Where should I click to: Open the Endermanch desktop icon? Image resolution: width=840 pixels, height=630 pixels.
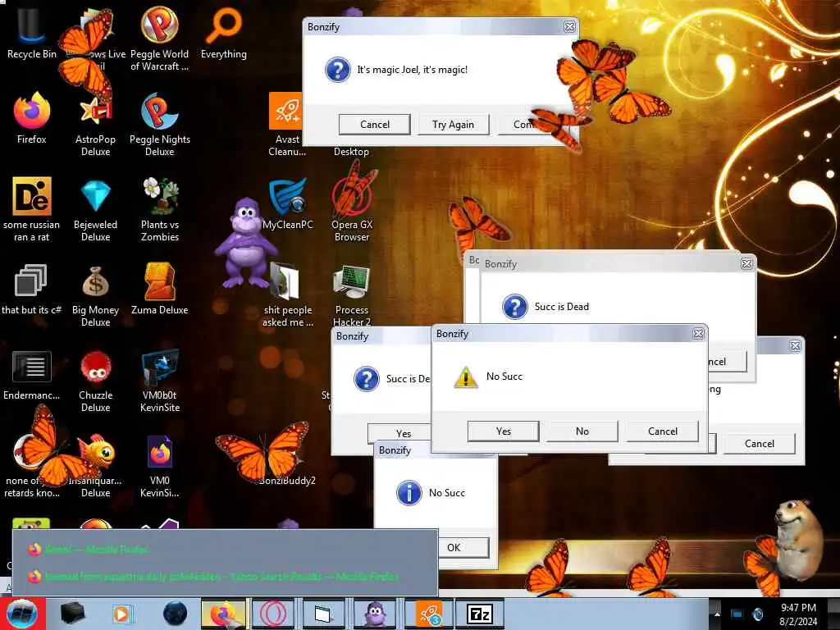32,375
